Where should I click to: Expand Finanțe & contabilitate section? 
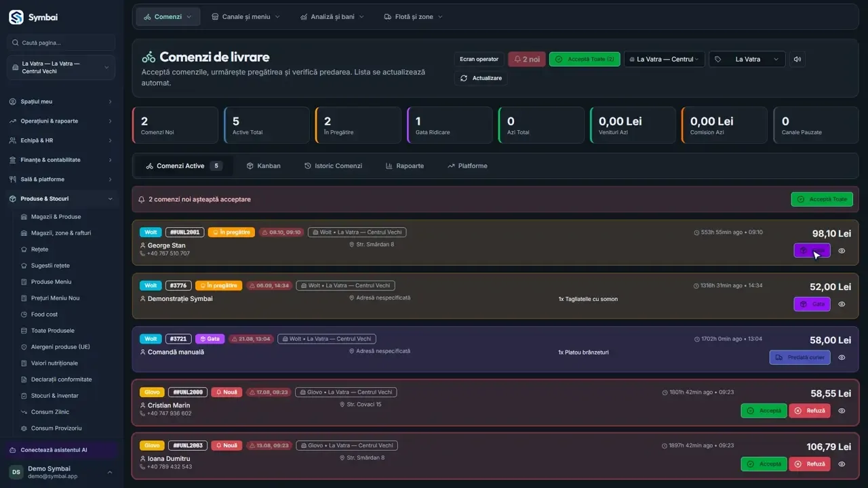[x=61, y=160]
